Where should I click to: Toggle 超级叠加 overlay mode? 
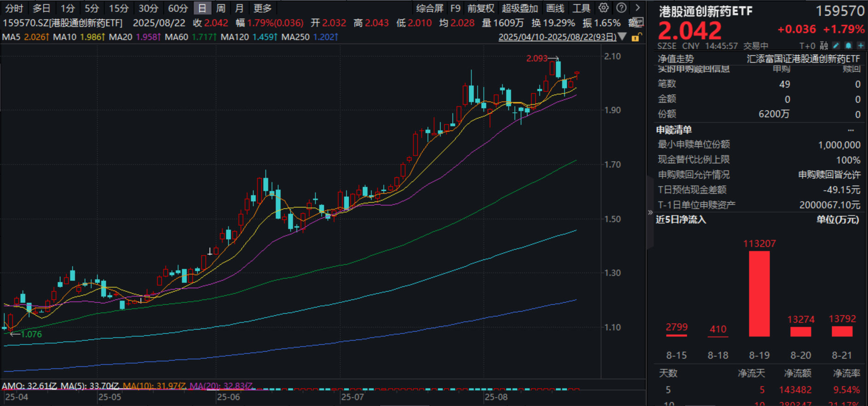(x=520, y=8)
